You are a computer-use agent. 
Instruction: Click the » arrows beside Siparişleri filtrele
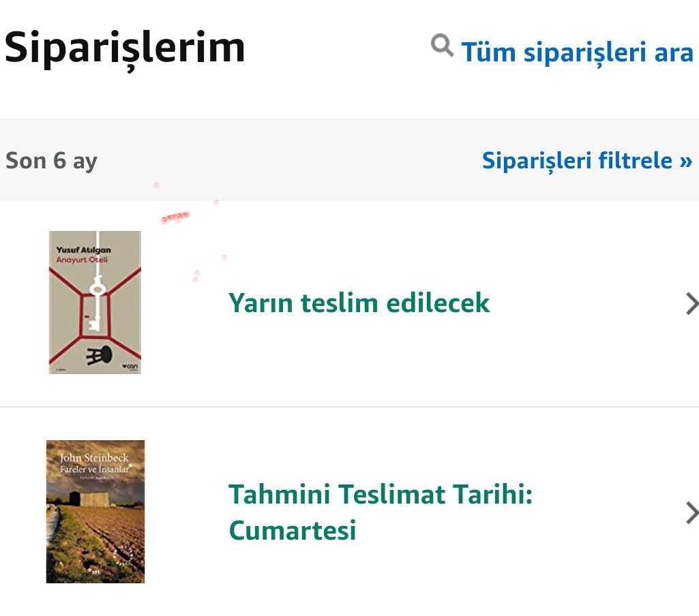click(x=685, y=161)
